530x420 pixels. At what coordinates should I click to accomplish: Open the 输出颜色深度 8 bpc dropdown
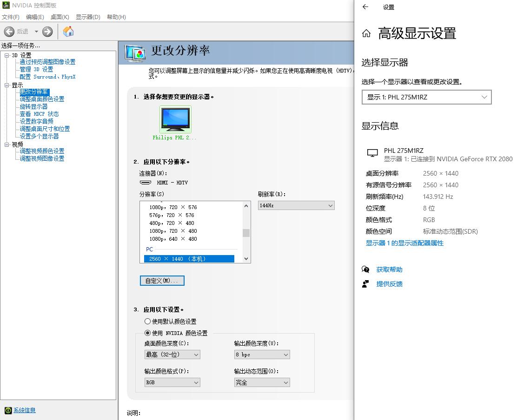(x=262, y=354)
